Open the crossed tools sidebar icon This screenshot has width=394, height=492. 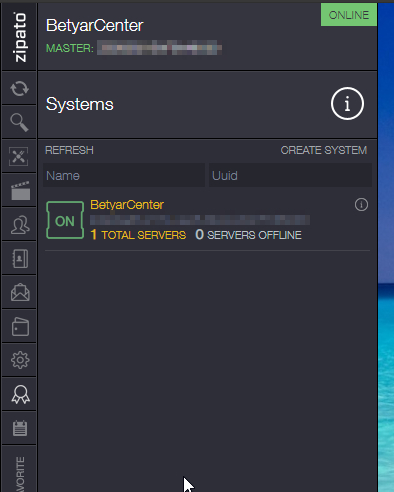pos(19,156)
